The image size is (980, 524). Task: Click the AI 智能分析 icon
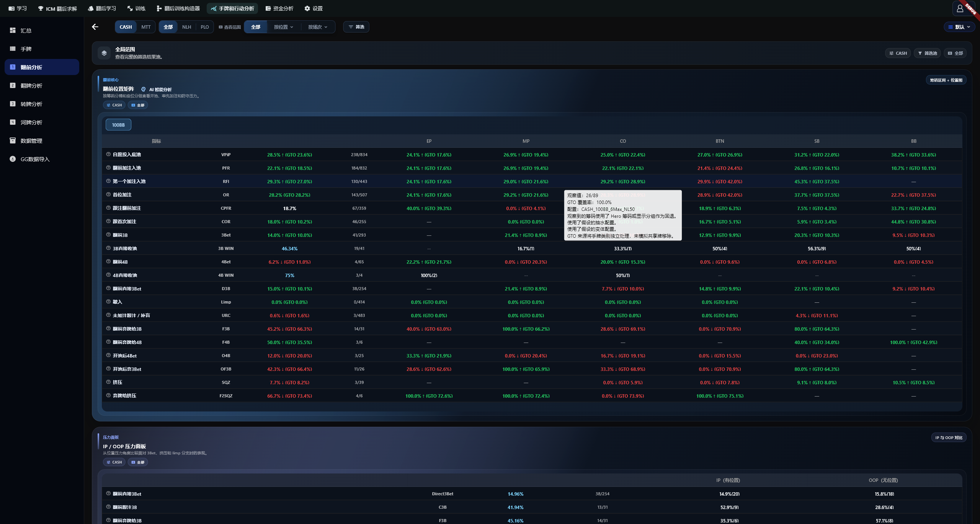pos(144,89)
